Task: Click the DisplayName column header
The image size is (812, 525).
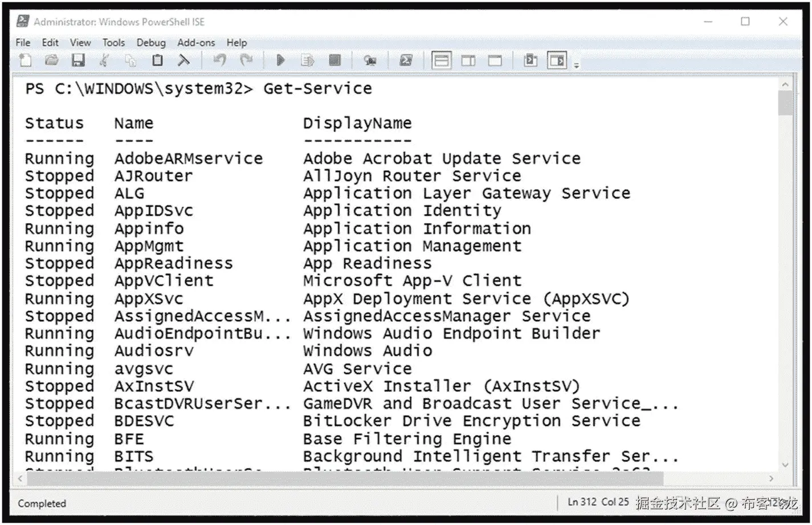Action: pyautogui.click(x=357, y=124)
